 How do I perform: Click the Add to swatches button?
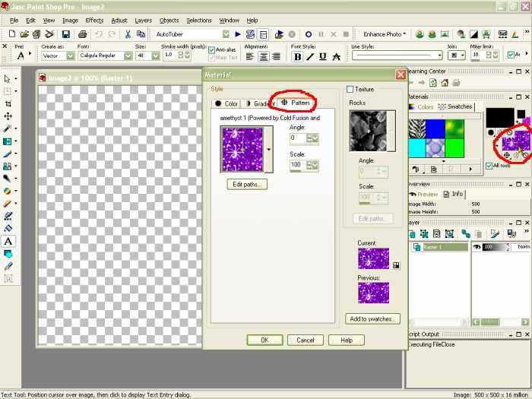pyautogui.click(x=372, y=319)
